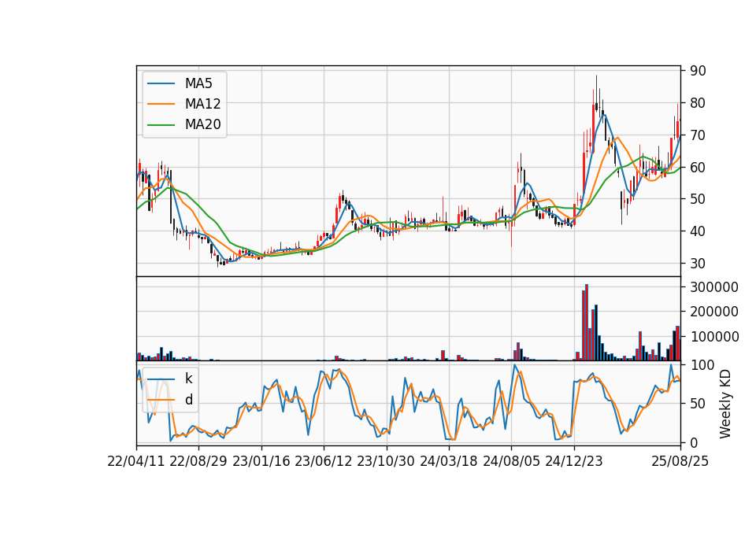Click the price axis value 90
756x543 pixels.
point(698,71)
